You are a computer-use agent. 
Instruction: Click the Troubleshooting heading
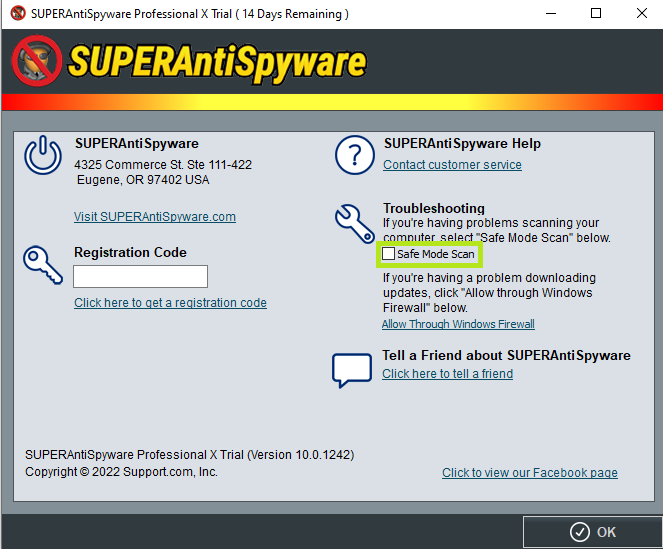(x=434, y=208)
